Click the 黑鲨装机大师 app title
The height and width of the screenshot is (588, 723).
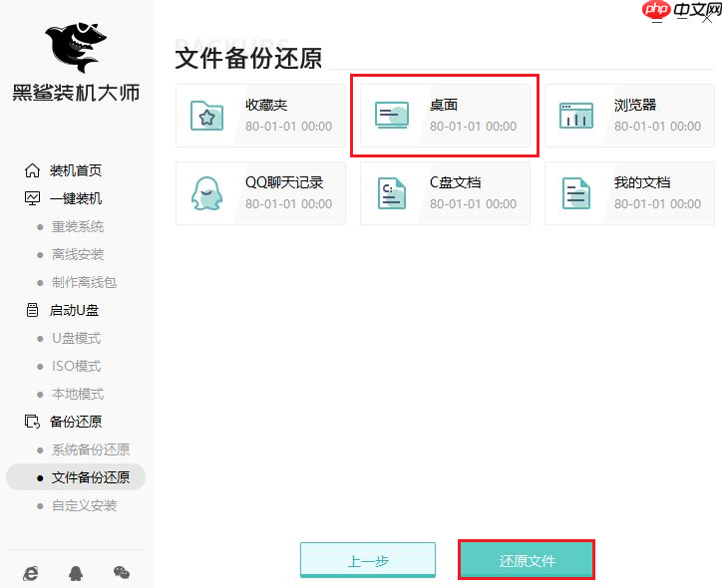(76, 93)
